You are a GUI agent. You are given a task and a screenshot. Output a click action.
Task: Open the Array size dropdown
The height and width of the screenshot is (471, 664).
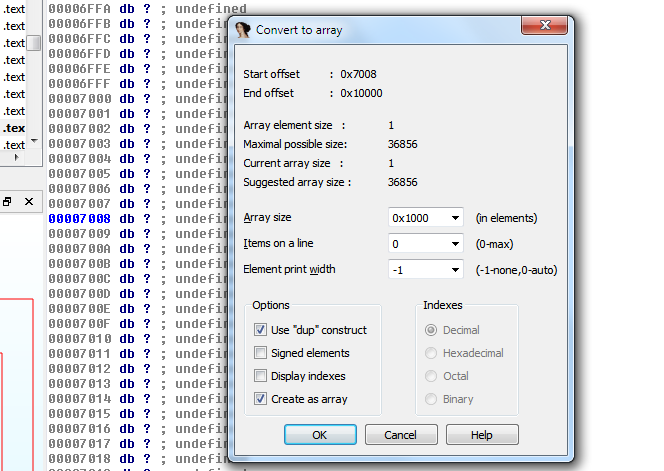coord(456,218)
